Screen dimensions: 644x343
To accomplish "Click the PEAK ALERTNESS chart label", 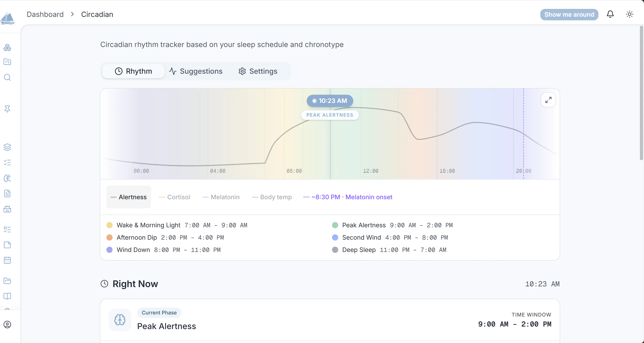I will point(330,115).
